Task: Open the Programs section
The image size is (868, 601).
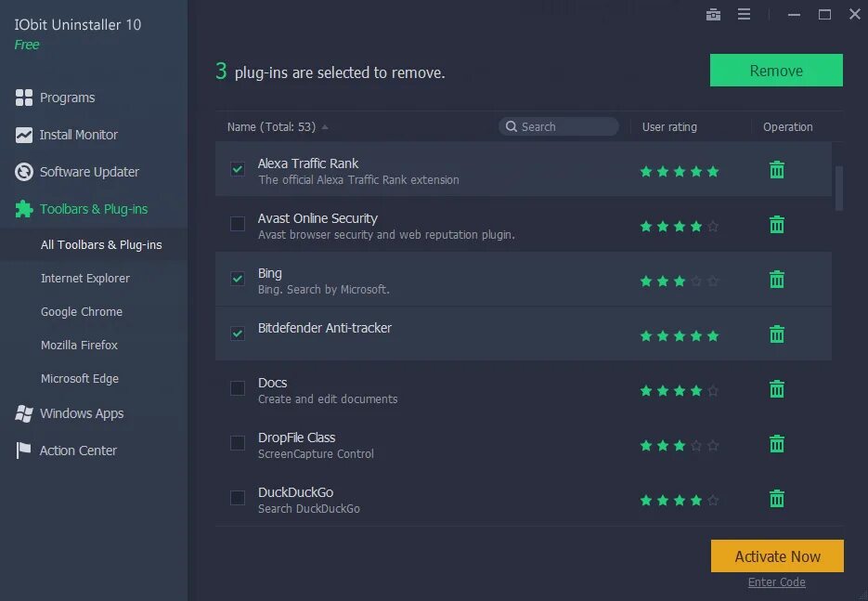Action: pos(68,98)
